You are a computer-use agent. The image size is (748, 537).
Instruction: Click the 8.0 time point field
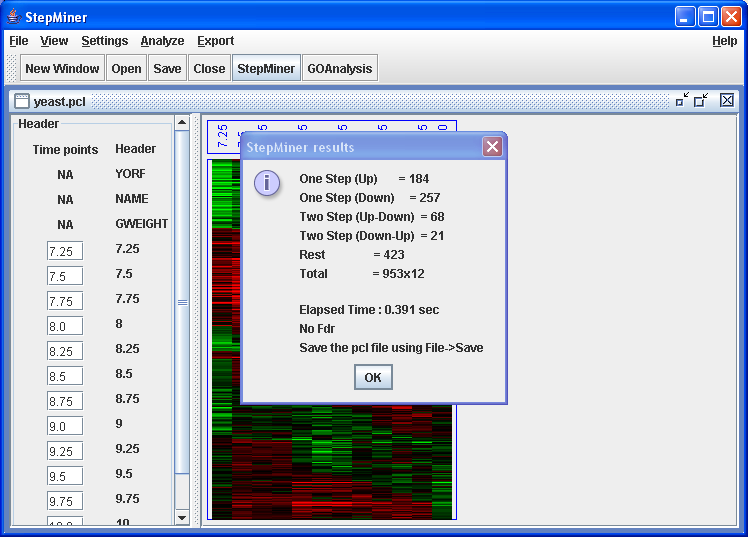pos(65,326)
